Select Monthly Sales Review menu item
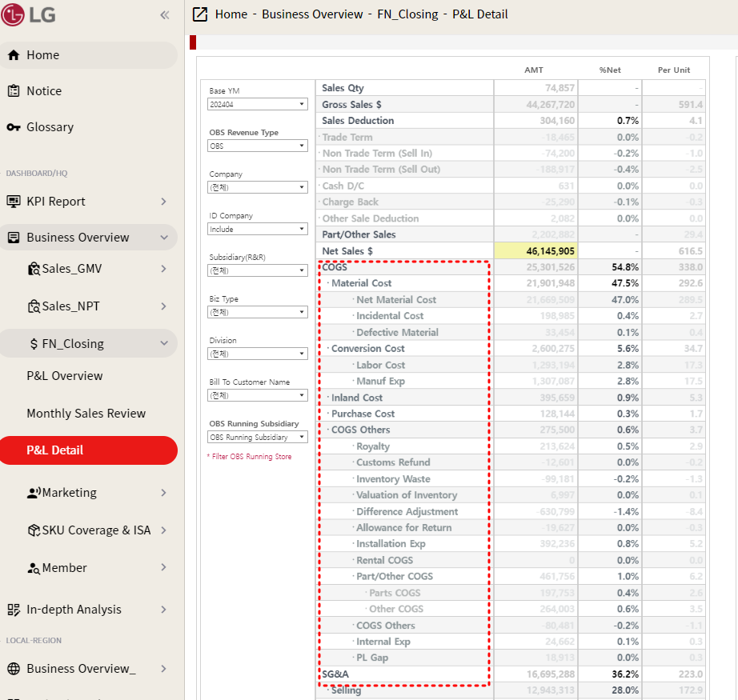The width and height of the screenshot is (738, 700). pyautogui.click(x=86, y=414)
